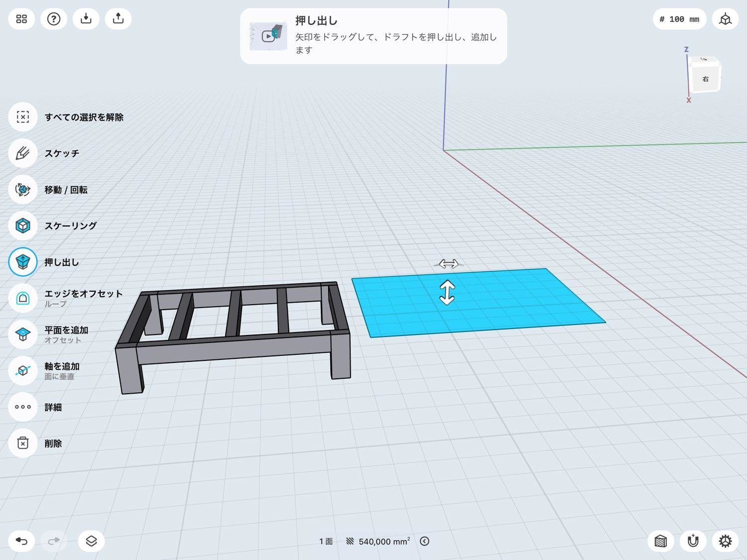747x560 pixels.
Task: Click the 押し出し hint title text
Action: pyautogui.click(x=317, y=20)
